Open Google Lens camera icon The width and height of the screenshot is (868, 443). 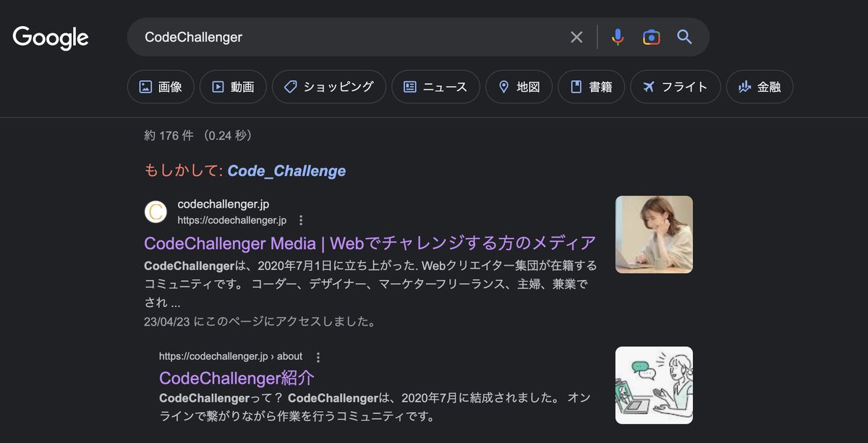pos(651,36)
